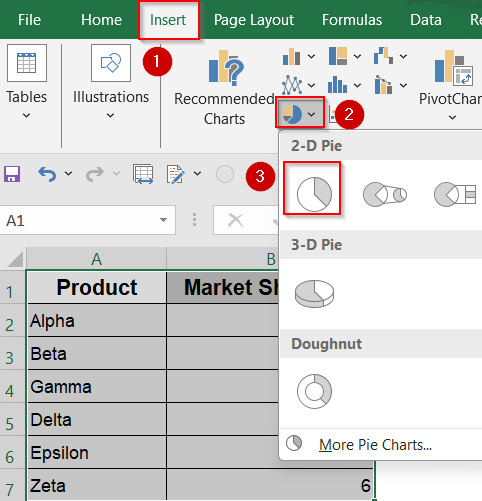Open the Page Layout tab
The height and width of the screenshot is (501, 482).
pos(254,20)
